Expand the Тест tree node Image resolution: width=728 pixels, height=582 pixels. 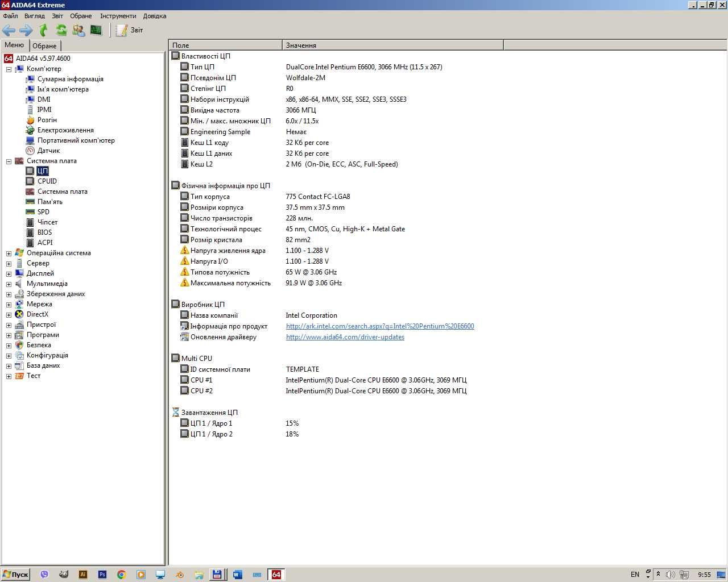point(9,376)
